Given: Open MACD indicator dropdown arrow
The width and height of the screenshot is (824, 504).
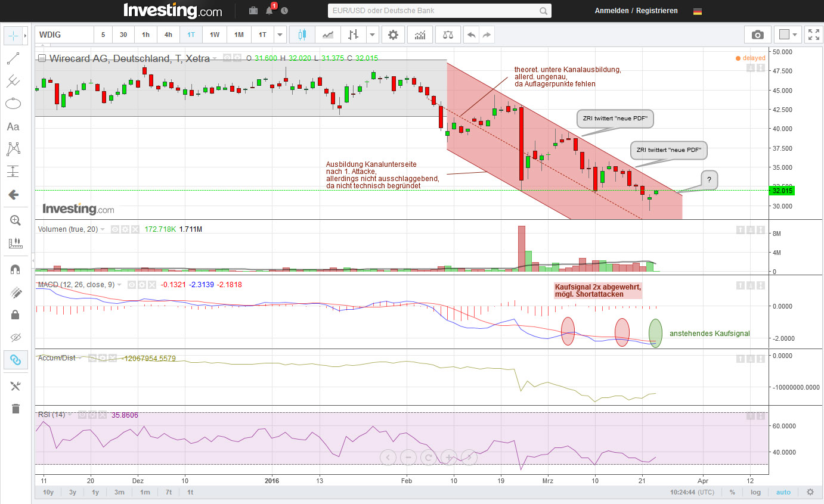Looking at the screenshot, I should [x=119, y=285].
